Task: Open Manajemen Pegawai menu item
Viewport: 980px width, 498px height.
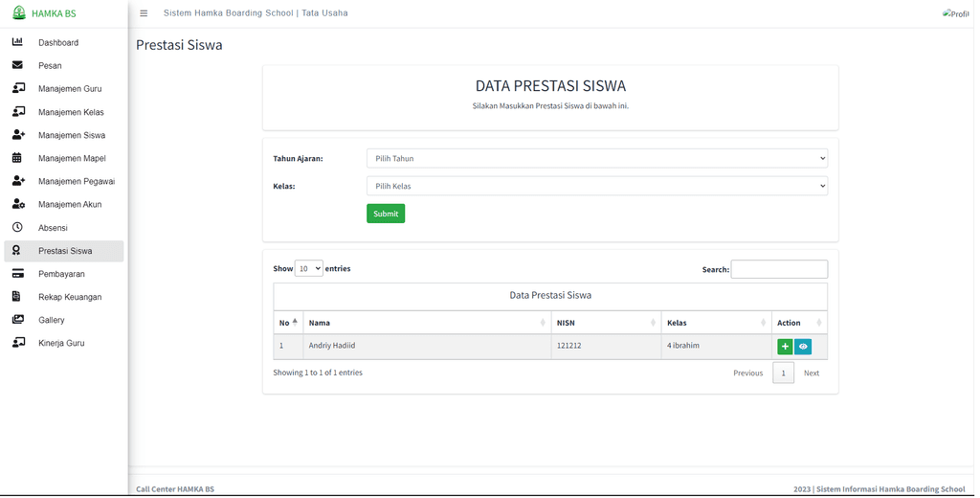Action: 64,181
